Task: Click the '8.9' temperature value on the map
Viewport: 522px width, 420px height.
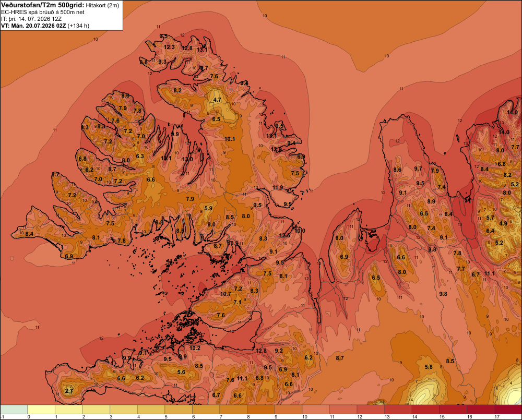Action: point(431,201)
